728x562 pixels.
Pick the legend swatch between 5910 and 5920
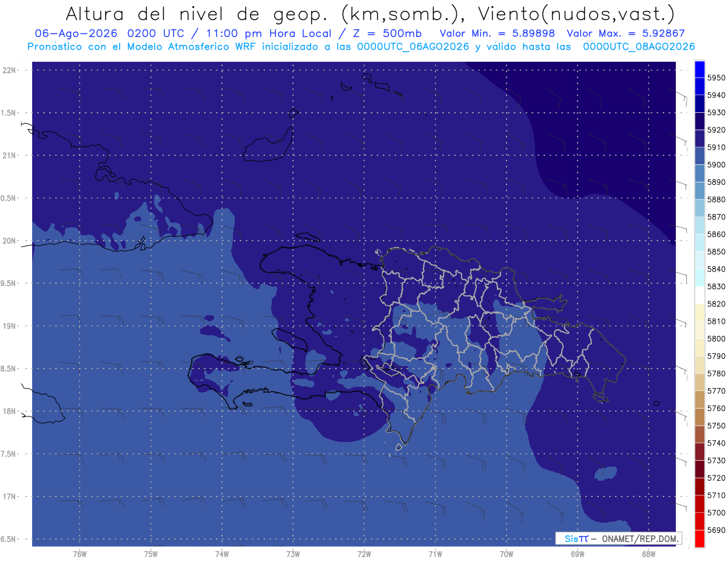tap(699, 139)
